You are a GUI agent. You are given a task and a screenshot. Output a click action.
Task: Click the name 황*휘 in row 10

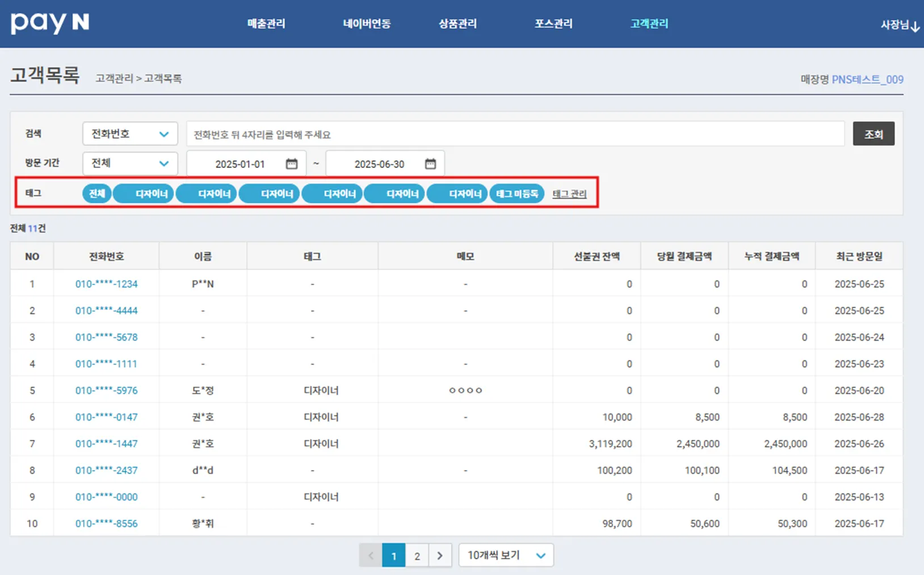point(203,524)
